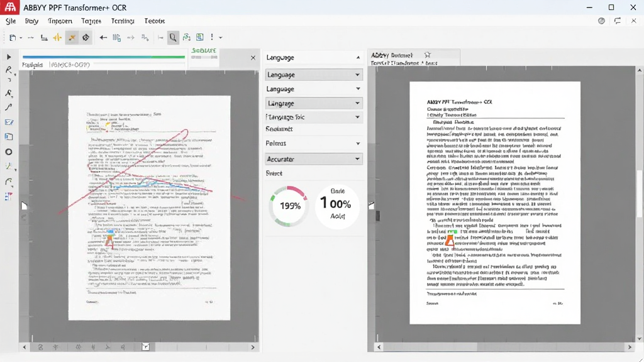This screenshot has height=362, width=644.
Task: Click the exclamation mark toolbar icon
Action: tap(212, 37)
